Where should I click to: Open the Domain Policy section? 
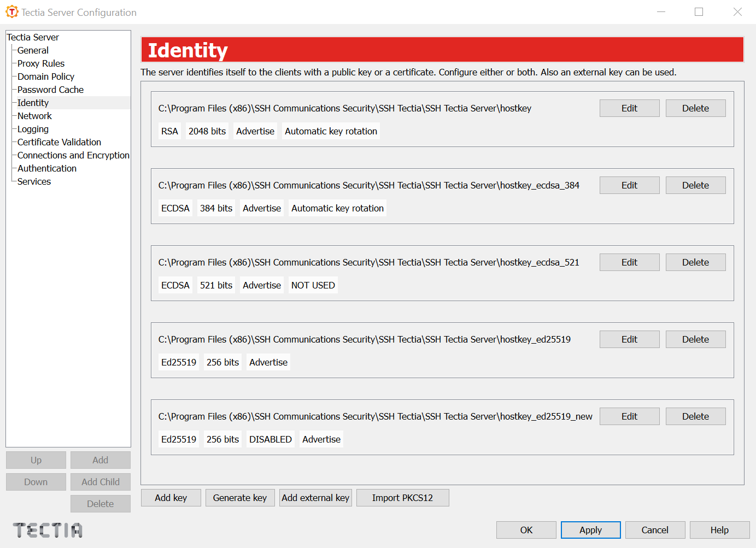click(45, 76)
